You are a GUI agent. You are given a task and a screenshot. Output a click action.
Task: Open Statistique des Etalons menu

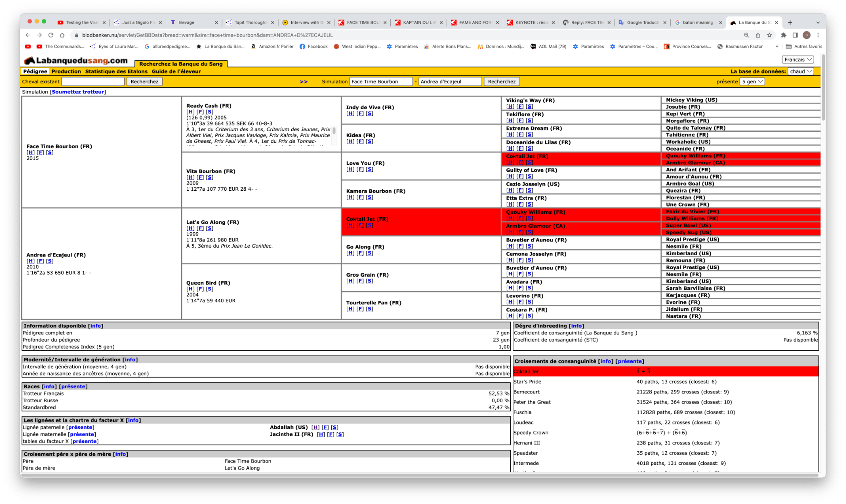116,71
